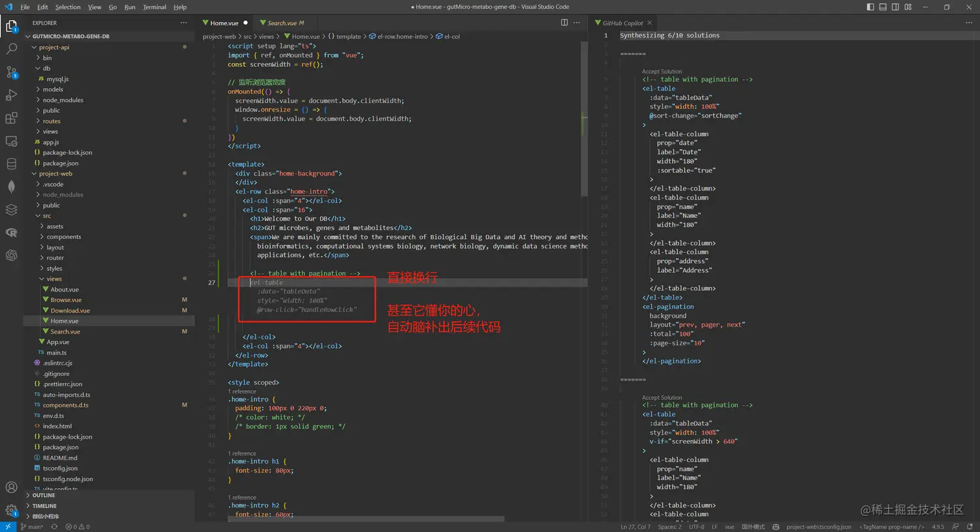Viewport: 980px width, 532px height.
Task: Click 'UTF-8' encoding in status bar
Action: click(x=697, y=527)
